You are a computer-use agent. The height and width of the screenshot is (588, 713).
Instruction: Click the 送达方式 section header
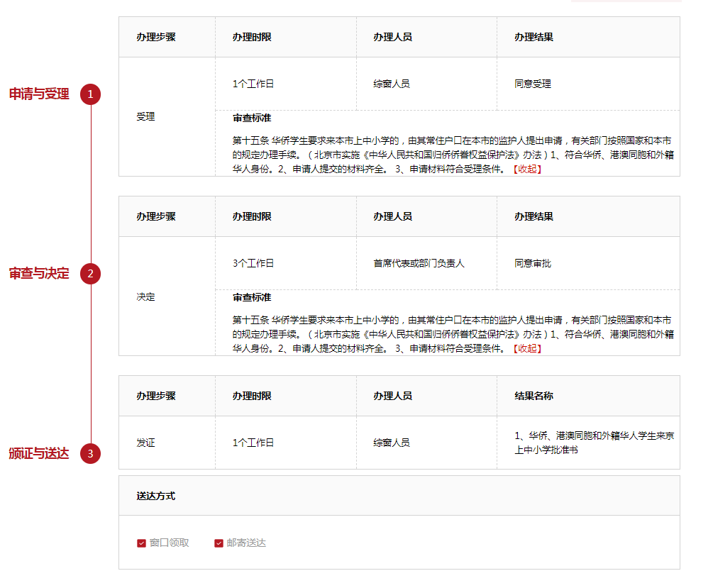pyautogui.click(x=156, y=496)
